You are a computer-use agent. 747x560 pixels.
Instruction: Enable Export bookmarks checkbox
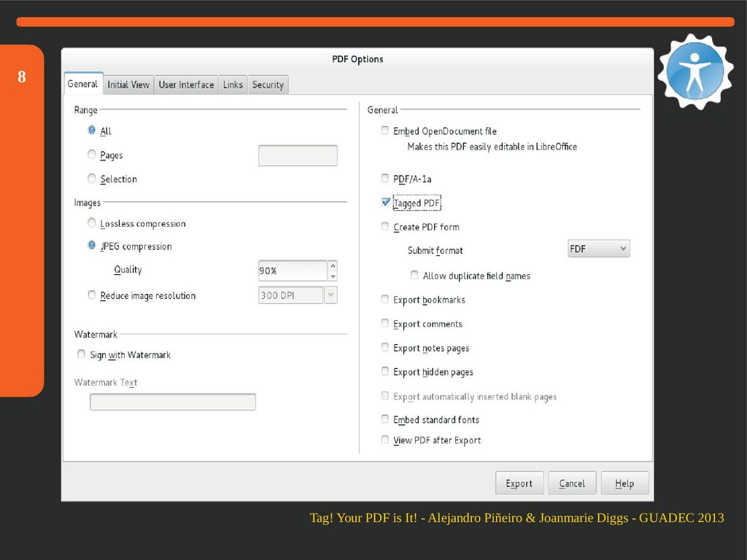tap(385, 299)
